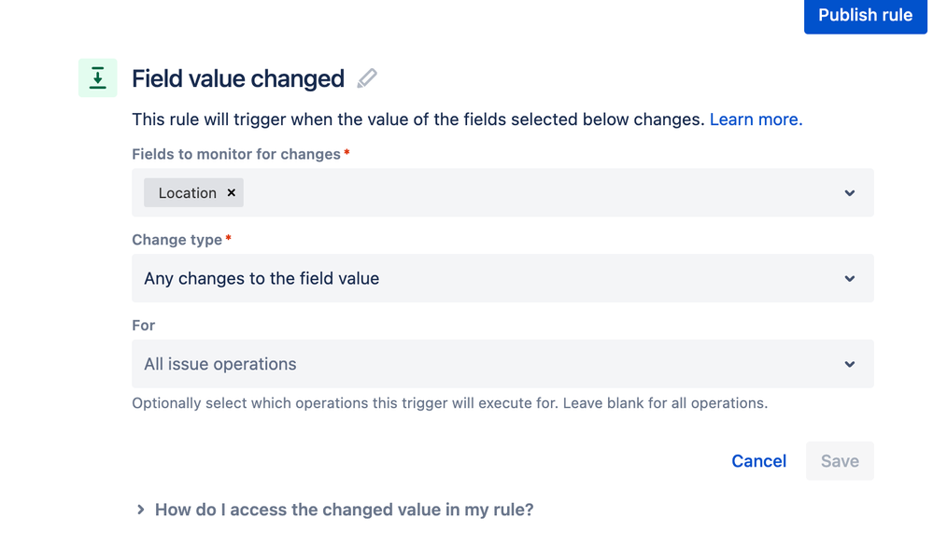Click the 'Change type' label

pos(177,240)
